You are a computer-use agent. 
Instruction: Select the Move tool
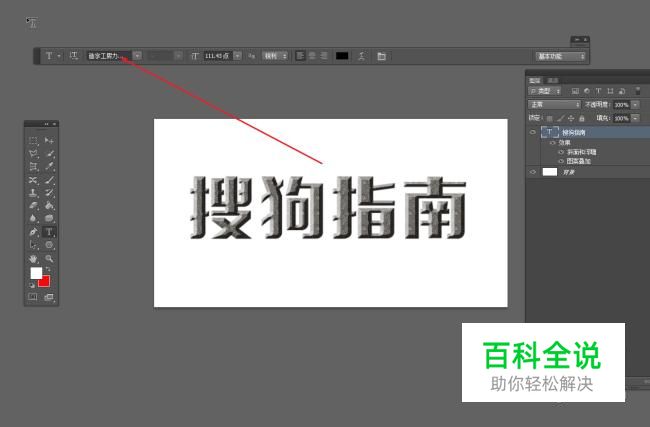(49, 141)
